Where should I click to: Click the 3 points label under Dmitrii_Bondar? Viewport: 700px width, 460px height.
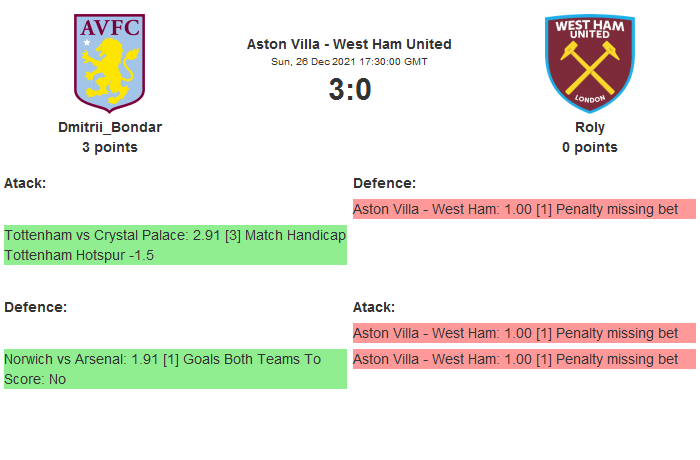click(109, 147)
